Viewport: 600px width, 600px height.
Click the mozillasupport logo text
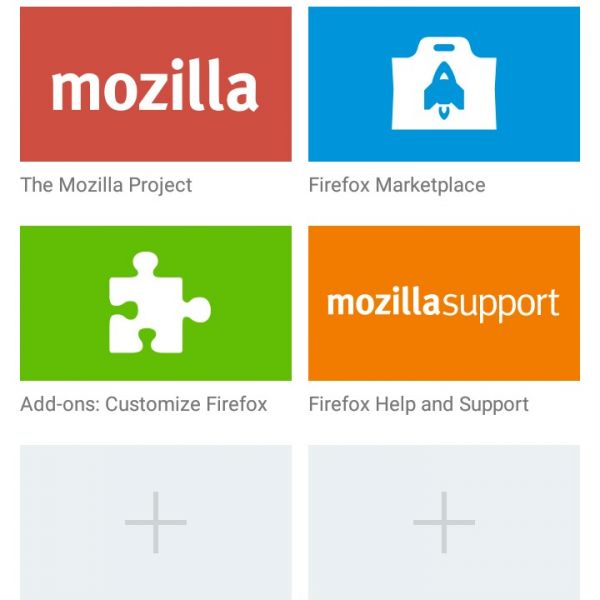pos(443,302)
